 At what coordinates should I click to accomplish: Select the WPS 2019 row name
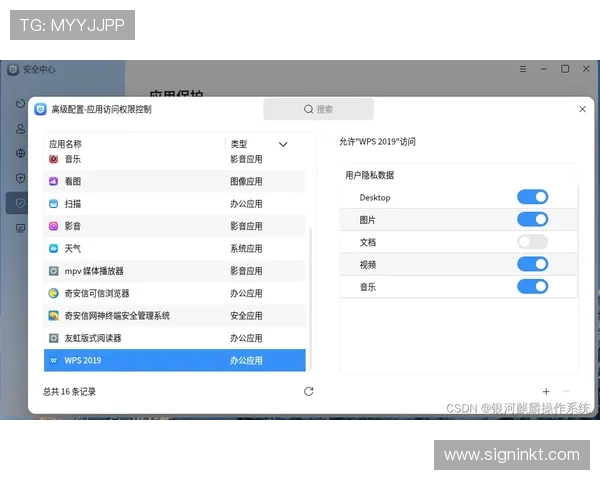83,360
